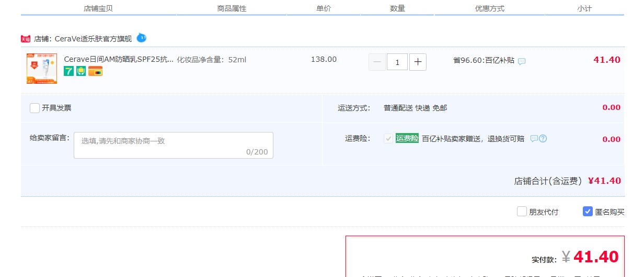This screenshot has height=277, width=644.
Task: Click the comment icon beside 百亿补贴 discount
Action: click(x=522, y=61)
